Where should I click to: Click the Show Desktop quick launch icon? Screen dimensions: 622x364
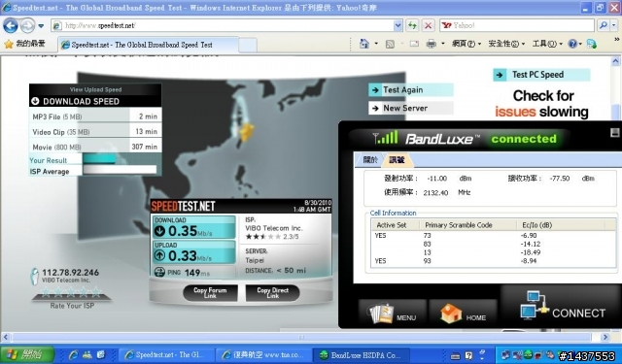(x=101, y=354)
